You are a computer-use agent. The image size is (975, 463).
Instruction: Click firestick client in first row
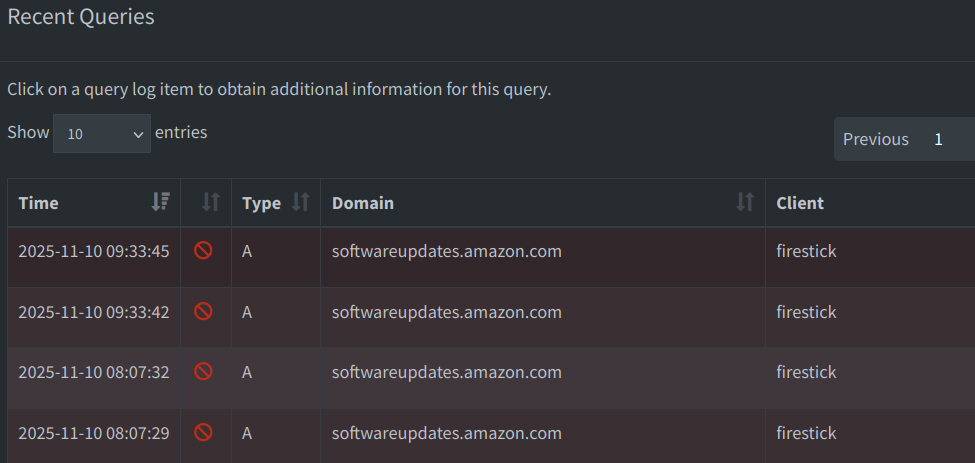[x=806, y=252]
